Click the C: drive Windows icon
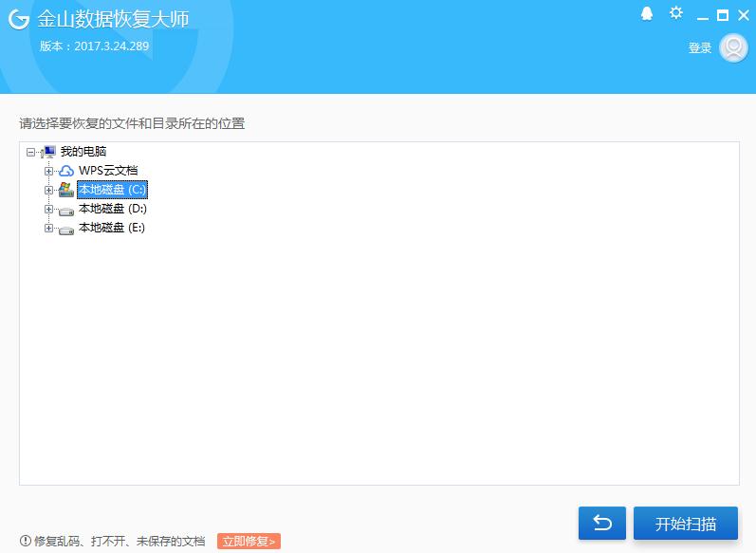This screenshot has height=553, width=756. (66, 190)
